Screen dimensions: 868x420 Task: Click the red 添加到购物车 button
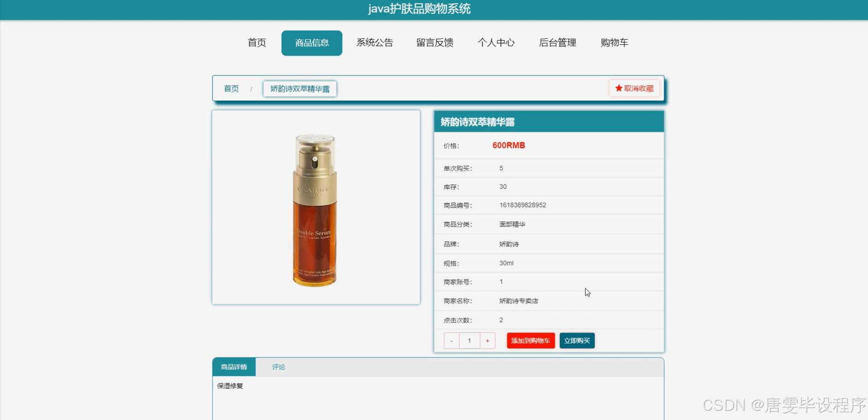coord(531,341)
